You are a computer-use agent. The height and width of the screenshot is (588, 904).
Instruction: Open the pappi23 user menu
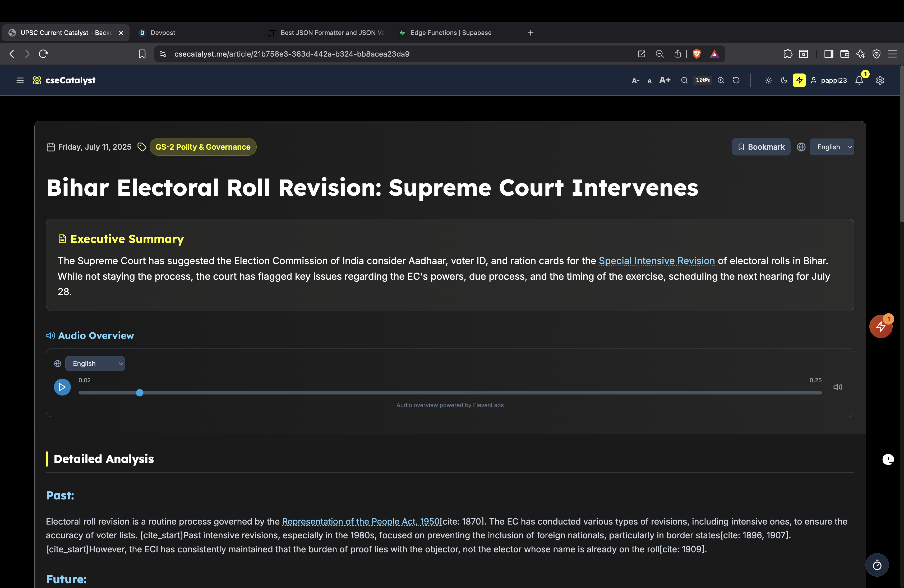(x=829, y=80)
